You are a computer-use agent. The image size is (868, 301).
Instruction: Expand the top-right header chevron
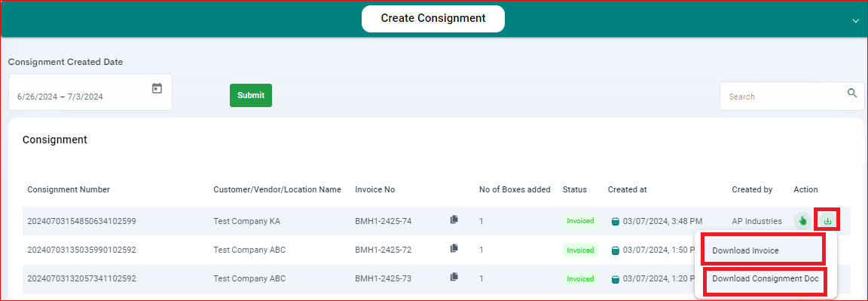click(x=857, y=20)
